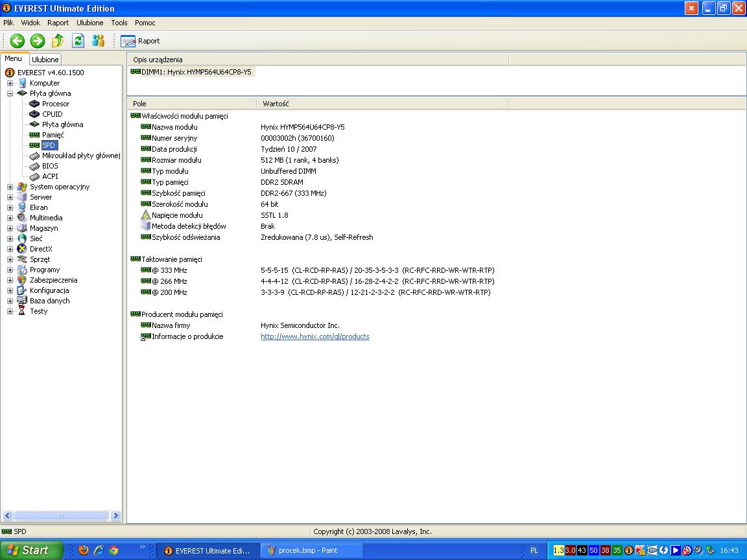The height and width of the screenshot is (560, 747).
Task: Expand the Serwer tree node
Action: click(x=10, y=197)
